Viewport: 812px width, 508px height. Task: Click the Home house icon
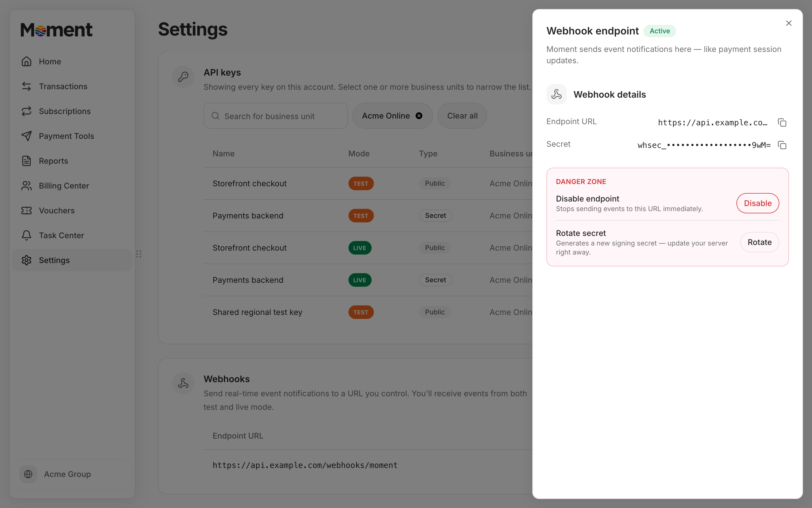(x=27, y=62)
